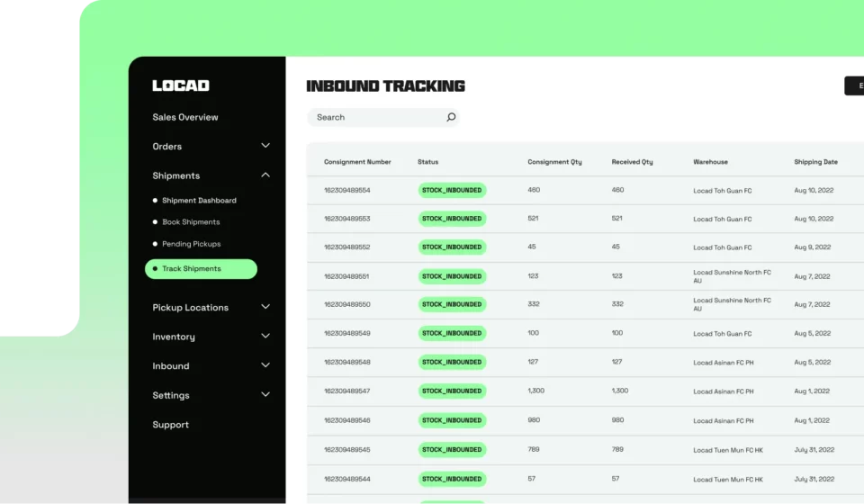Click the LOCAD logo
Image resolution: width=864 pixels, height=504 pixels.
181,85
